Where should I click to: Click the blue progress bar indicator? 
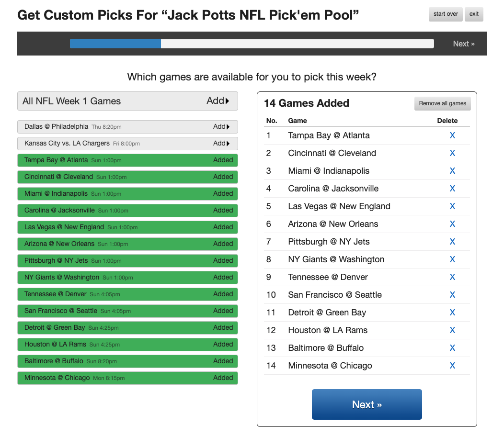coord(115,44)
